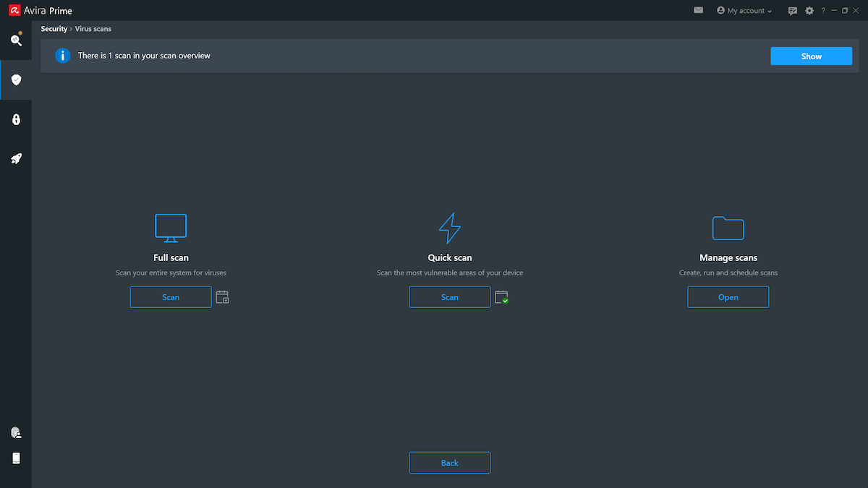Open Performance section via the rocket icon
868x488 pixels.
[x=16, y=158]
